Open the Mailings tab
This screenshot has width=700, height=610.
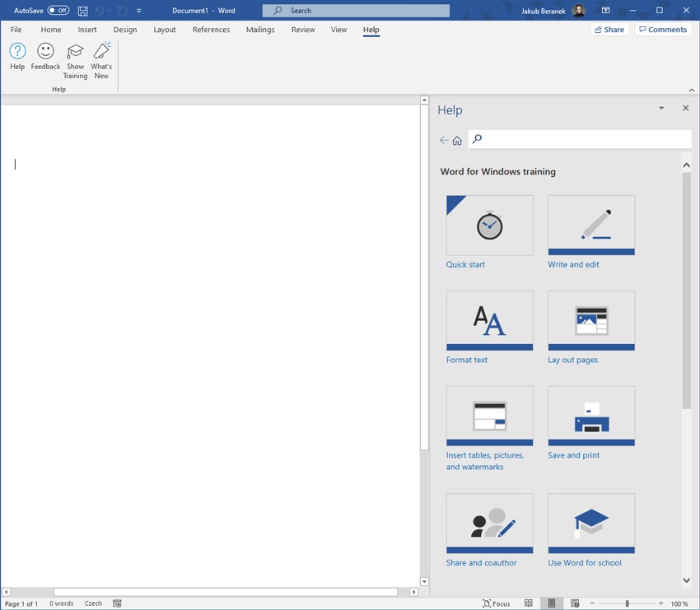(260, 29)
